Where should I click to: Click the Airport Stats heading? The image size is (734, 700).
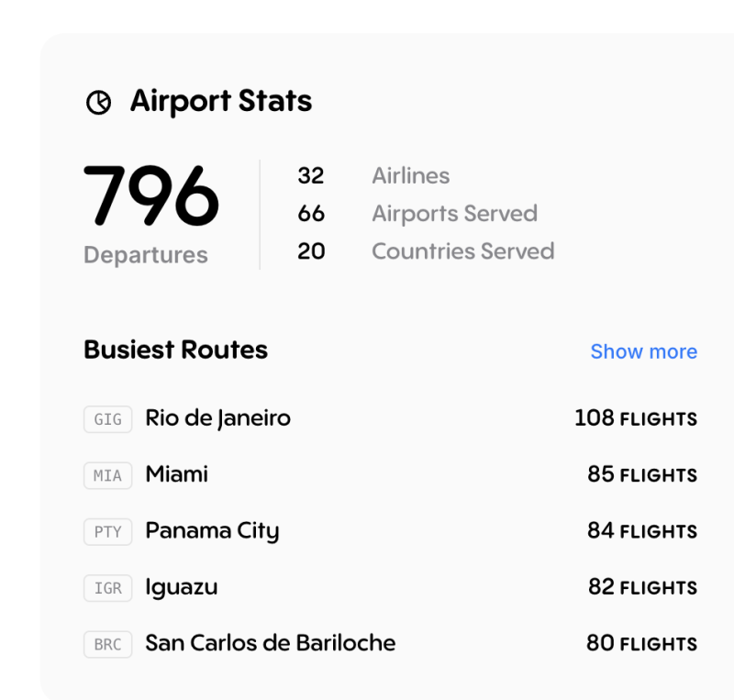click(x=220, y=101)
